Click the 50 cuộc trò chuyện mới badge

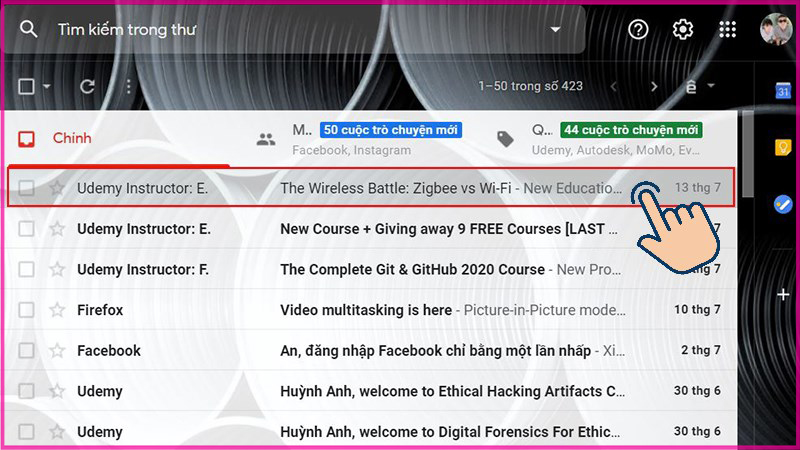coord(391,130)
